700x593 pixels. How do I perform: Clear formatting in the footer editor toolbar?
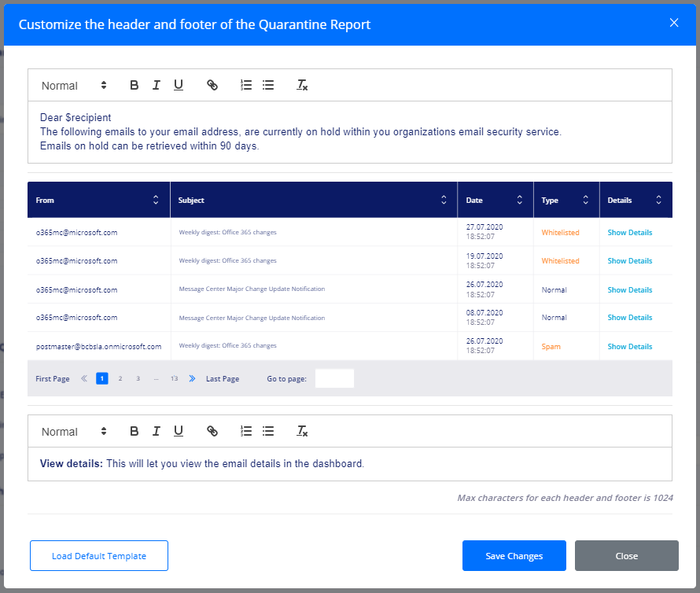point(302,431)
